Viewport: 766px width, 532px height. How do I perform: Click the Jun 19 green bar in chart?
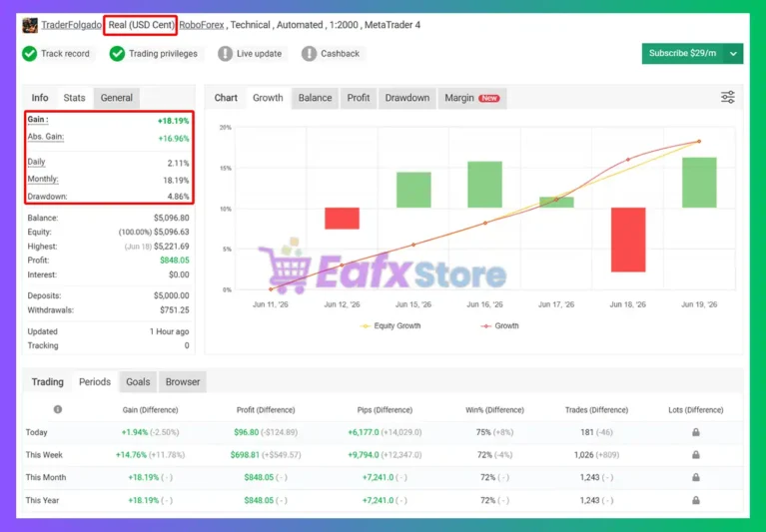[x=699, y=183]
